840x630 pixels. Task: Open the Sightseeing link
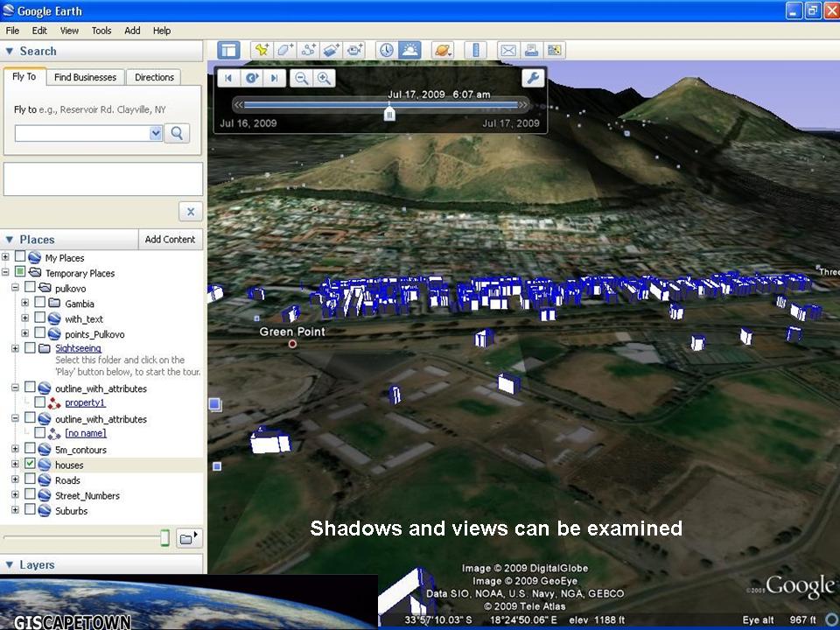tap(78, 348)
